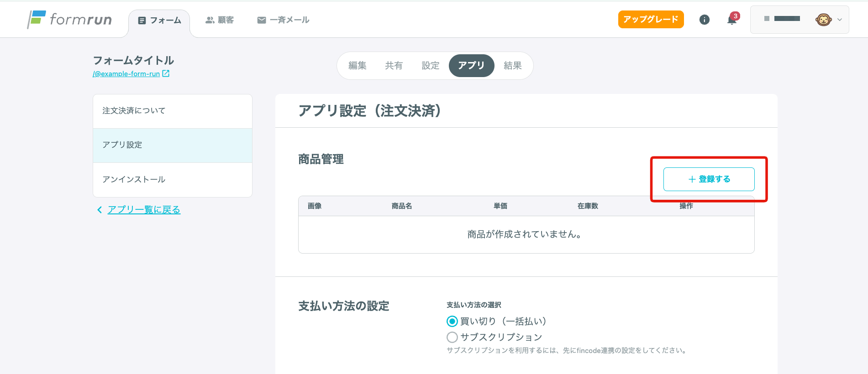Click the back chevron icon near アプリ一覧に戻る
This screenshot has height=374, width=868.
[100, 210]
